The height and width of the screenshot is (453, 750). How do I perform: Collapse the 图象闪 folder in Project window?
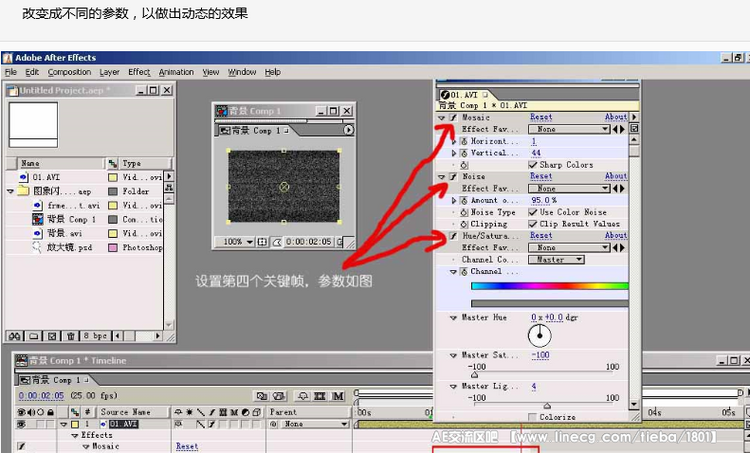pyautogui.click(x=10, y=191)
